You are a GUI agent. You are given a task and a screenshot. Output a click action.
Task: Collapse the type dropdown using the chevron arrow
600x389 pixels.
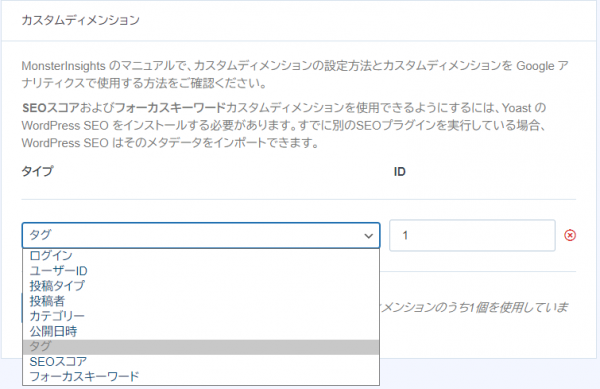click(x=368, y=236)
